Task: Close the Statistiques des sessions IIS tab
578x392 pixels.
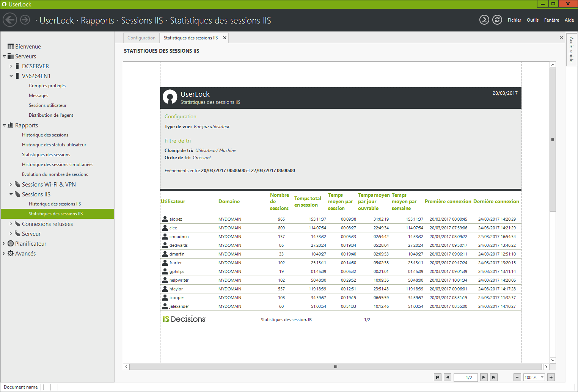Action: click(x=225, y=38)
